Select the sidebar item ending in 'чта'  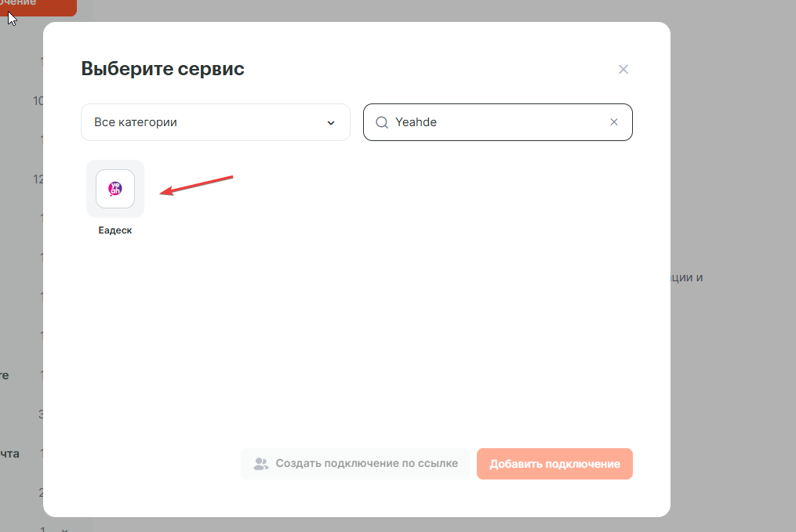click(10, 453)
